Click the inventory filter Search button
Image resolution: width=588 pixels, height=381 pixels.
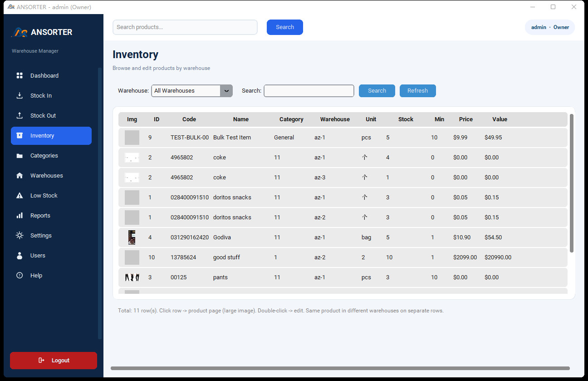tap(377, 90)
